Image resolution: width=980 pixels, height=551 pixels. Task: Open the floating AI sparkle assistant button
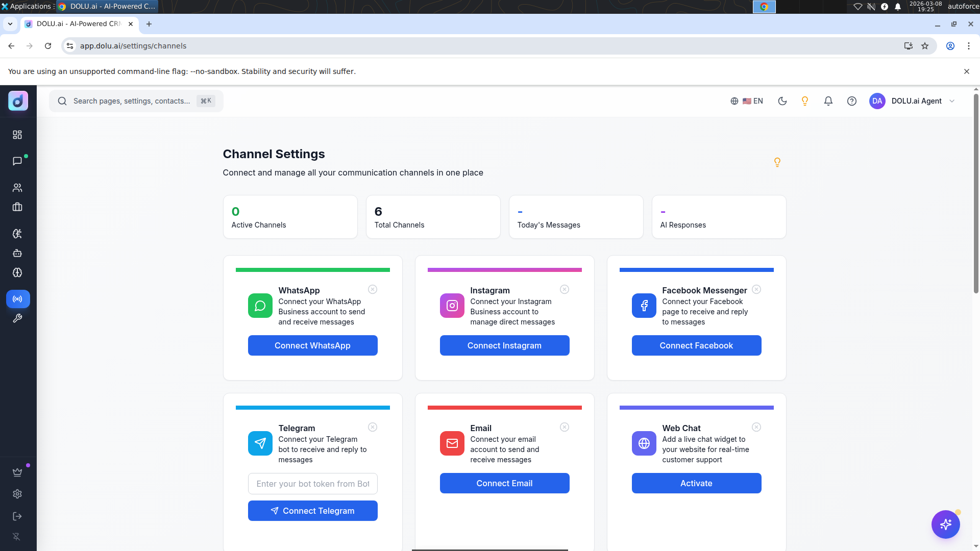click(x=946, y=524)
